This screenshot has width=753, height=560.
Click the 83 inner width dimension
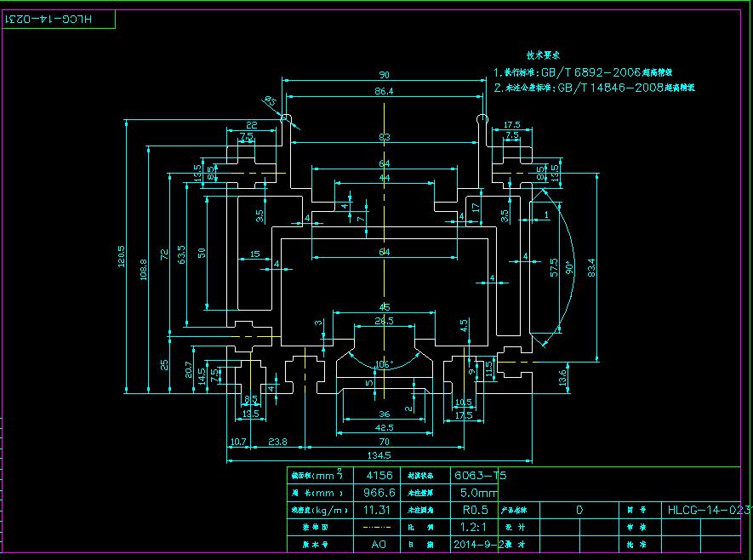pyautogui.click(x=385, y=137)
